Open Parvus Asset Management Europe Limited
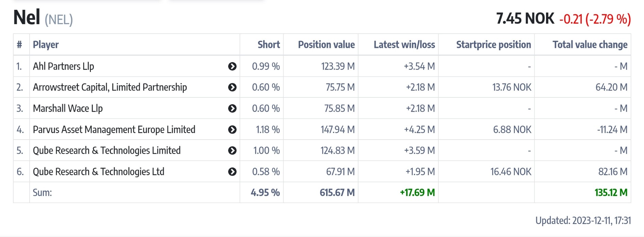The height and width of the screenshot is (237, 644). [x=114, y=129]
